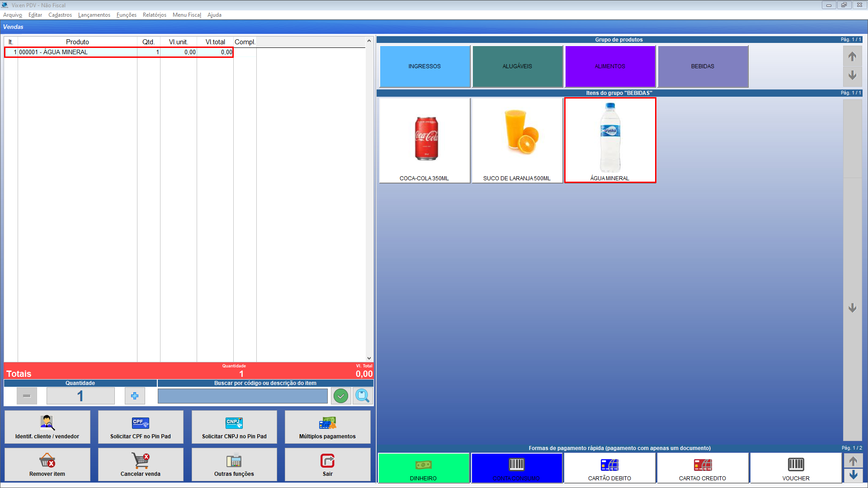Add COCA-COLA 350ML product thumbnail
The image size is (868, 488).
(x=425, y=140)
